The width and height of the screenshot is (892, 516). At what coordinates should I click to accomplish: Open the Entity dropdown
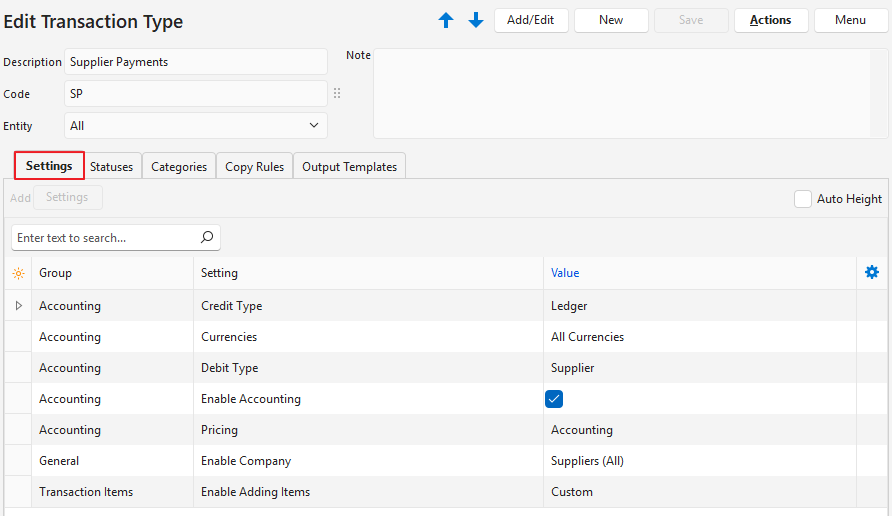[x=196, y=126]
